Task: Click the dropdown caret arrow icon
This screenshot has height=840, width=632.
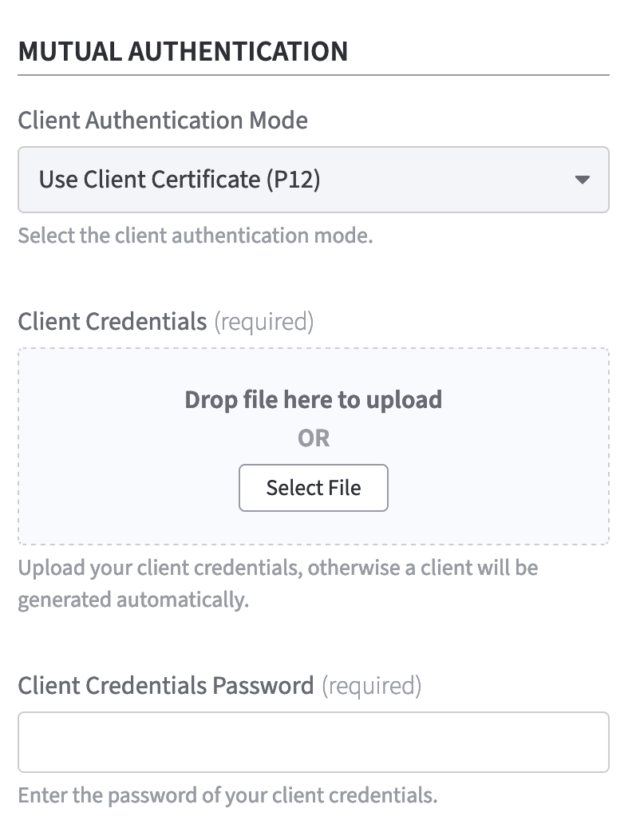Action: click(x=583, y=180)
